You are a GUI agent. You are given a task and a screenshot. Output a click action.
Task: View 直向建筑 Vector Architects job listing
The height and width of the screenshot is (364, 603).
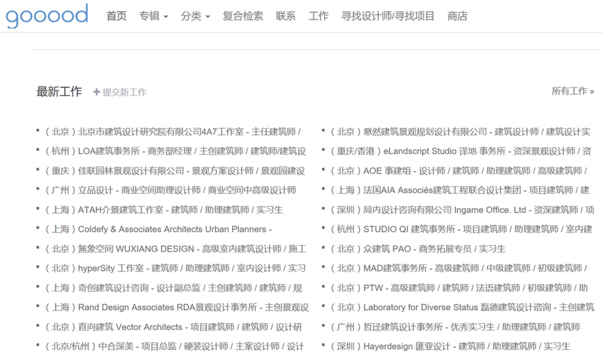pyautogui.click(x=173, y=327)
